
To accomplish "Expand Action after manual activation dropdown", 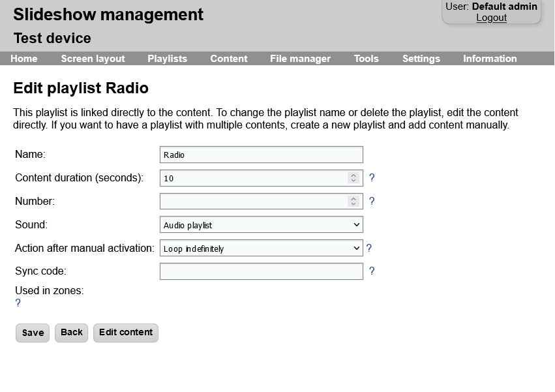I will pyautogui.click(x=261, y=249).
